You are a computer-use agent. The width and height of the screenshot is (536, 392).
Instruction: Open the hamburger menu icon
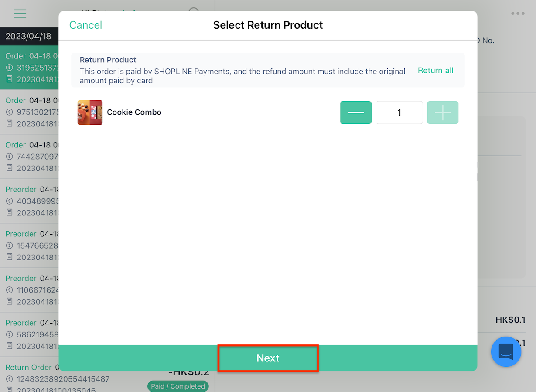20,14
